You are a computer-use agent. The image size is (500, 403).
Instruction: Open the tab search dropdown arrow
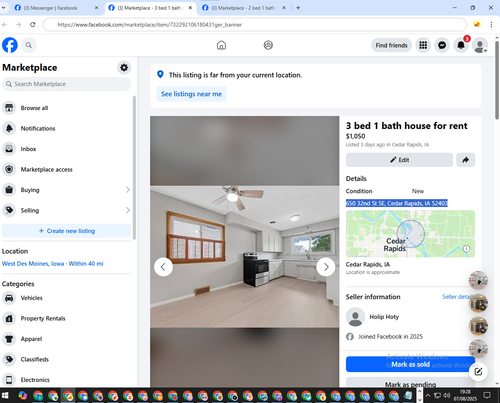point(4,8)
